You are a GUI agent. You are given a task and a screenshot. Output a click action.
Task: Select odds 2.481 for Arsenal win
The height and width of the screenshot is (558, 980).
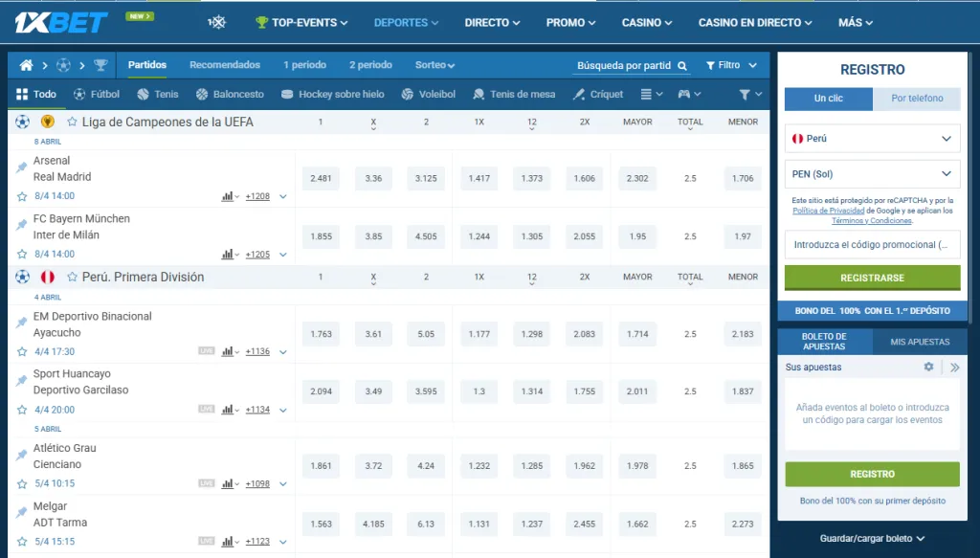tap(322, 178)
